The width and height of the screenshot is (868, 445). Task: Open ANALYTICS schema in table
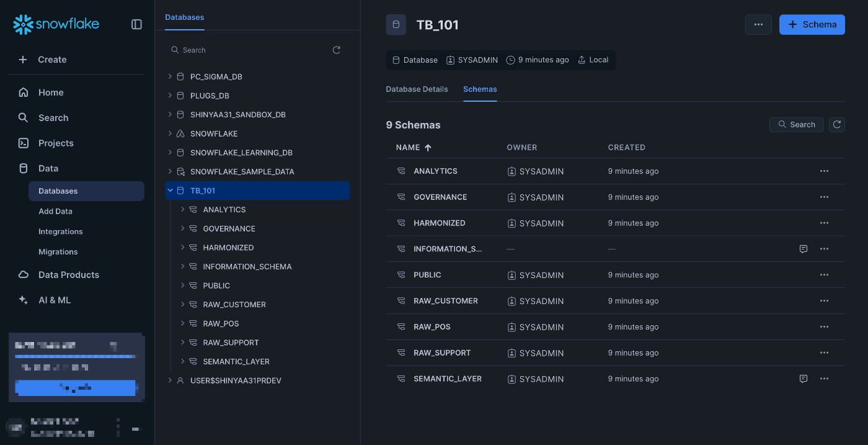point(435,171)
